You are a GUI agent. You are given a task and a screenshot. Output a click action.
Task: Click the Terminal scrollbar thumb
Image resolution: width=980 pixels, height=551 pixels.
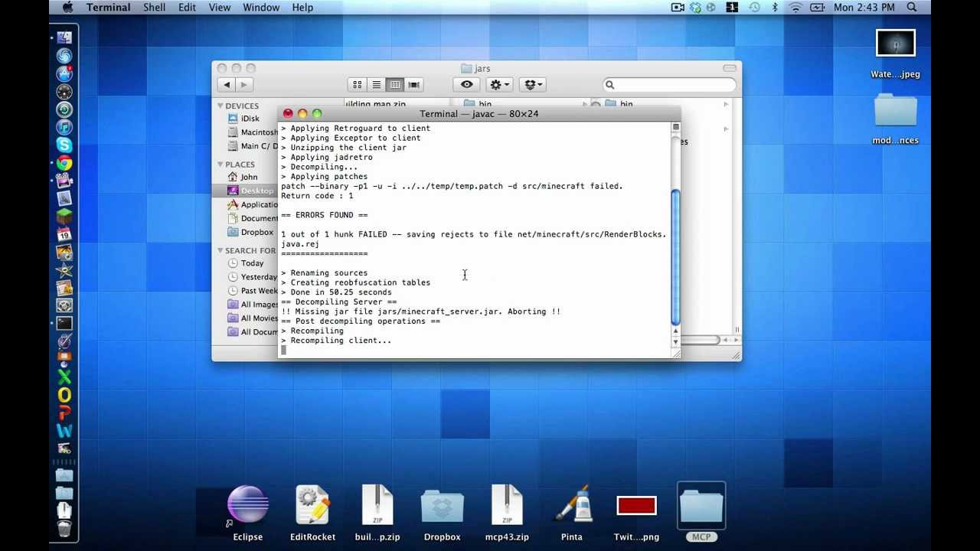[675, 257]
